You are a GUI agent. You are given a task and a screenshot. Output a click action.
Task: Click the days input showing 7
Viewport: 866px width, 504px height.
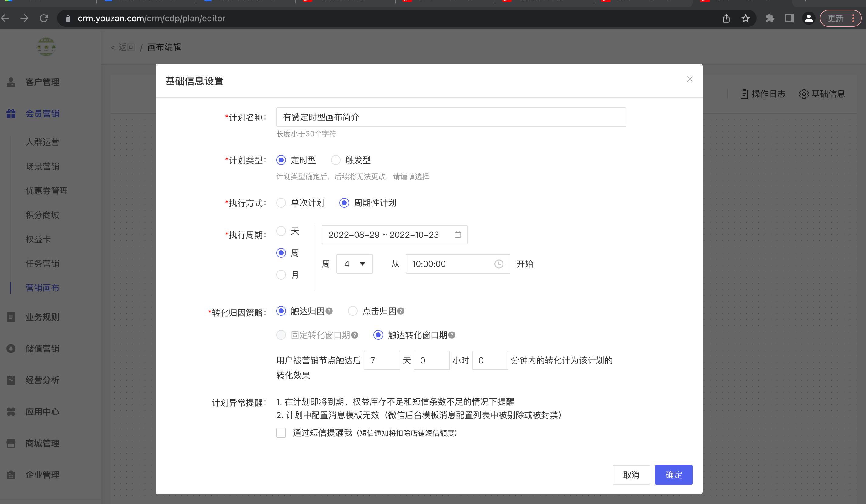pyautogui.click(x=381, y=360)
